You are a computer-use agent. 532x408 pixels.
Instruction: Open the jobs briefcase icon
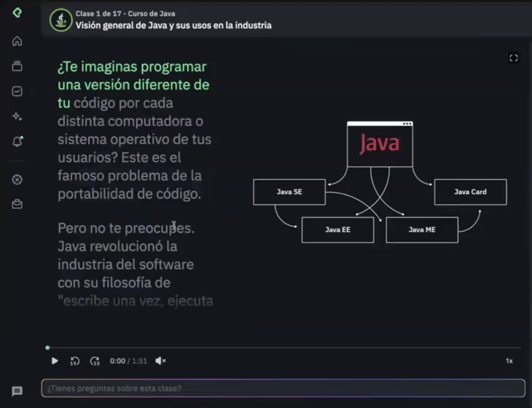click(x=17, y=204)
